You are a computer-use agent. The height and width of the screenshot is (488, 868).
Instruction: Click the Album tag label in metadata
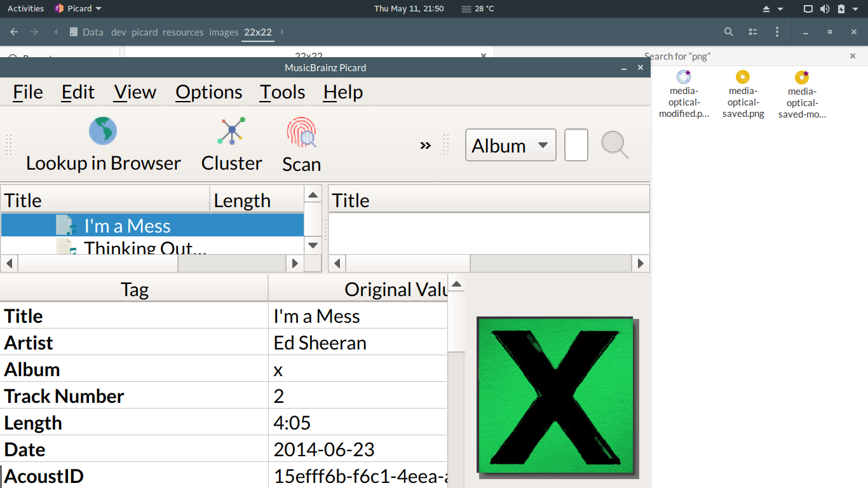click(32, 370)
